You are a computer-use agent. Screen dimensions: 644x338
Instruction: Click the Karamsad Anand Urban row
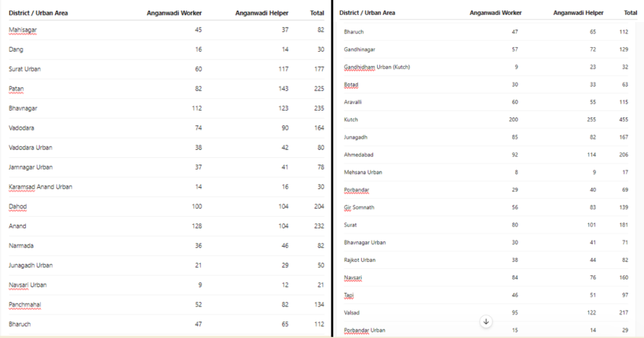click(166, 187)
